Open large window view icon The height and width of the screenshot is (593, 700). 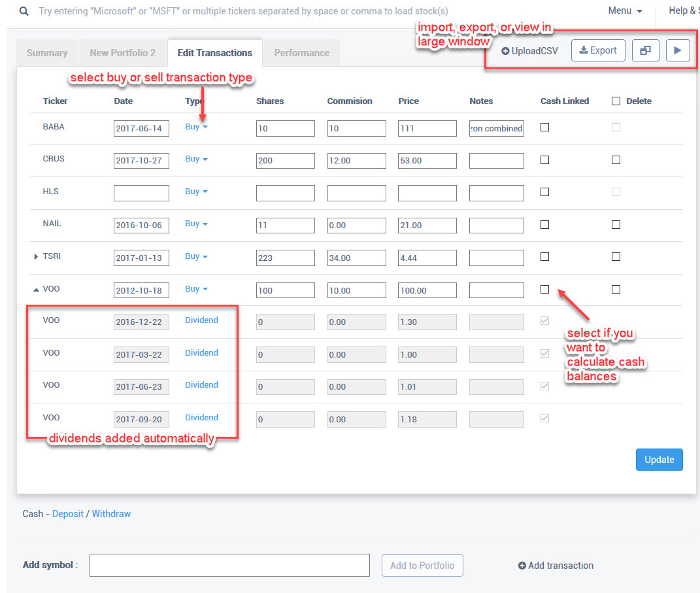coord(645,50)
